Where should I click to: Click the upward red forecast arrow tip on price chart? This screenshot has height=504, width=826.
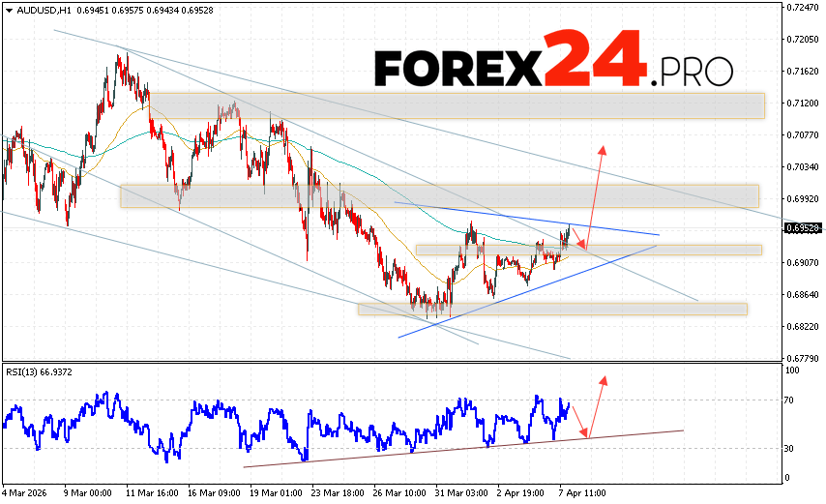pyautogui.click(x=604, y=148)
